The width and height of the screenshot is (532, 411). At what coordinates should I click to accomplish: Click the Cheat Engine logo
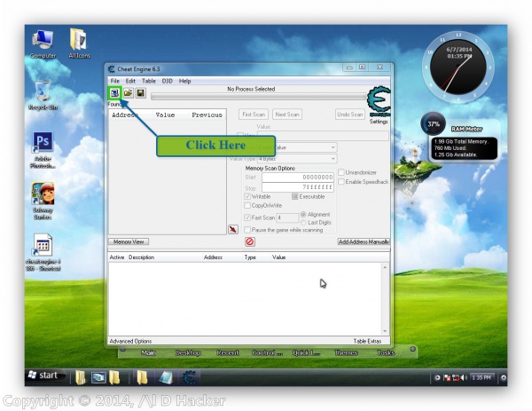[379, 101]
